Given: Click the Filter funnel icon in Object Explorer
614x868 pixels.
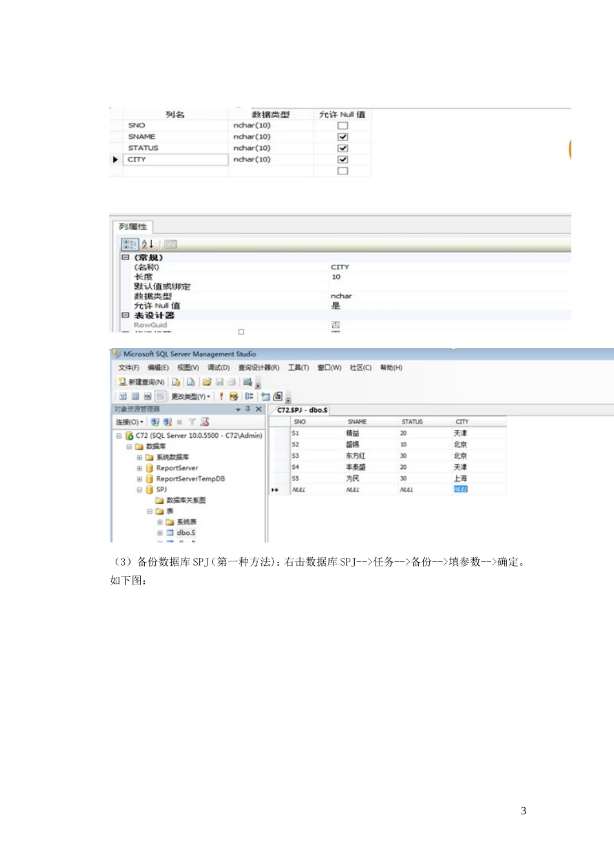Looking at the screenshot, I should tap(192, 422).
